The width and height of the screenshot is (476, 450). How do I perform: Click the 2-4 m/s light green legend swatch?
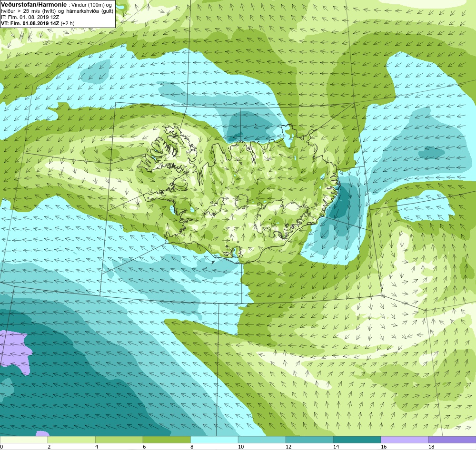(71, 440)
